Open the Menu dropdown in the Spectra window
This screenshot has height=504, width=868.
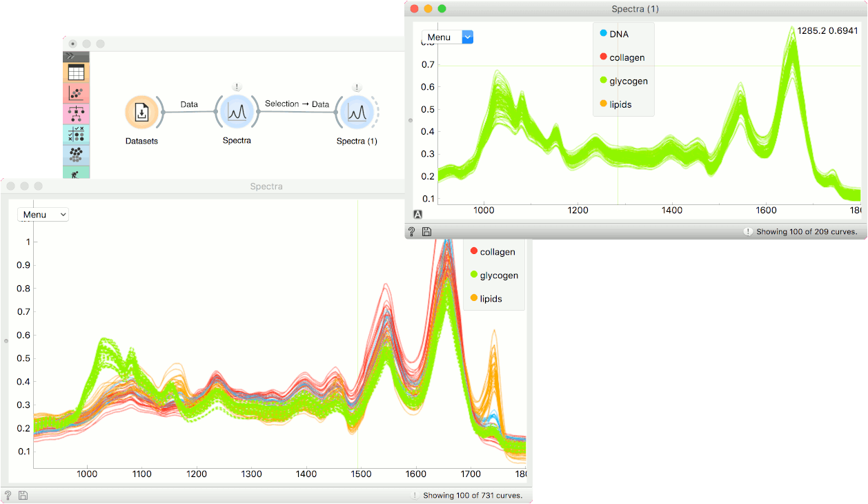click(x=42, y=214)
